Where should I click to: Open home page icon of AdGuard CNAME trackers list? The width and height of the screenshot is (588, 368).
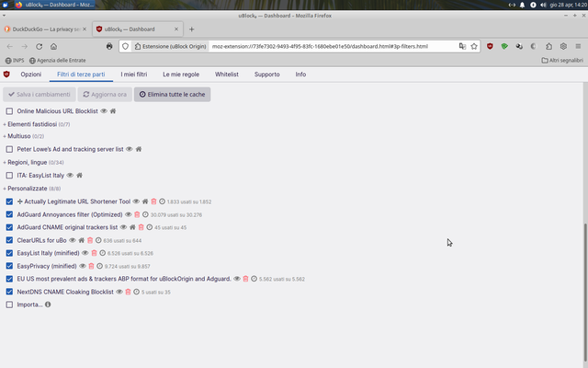[x=132, y=227]
